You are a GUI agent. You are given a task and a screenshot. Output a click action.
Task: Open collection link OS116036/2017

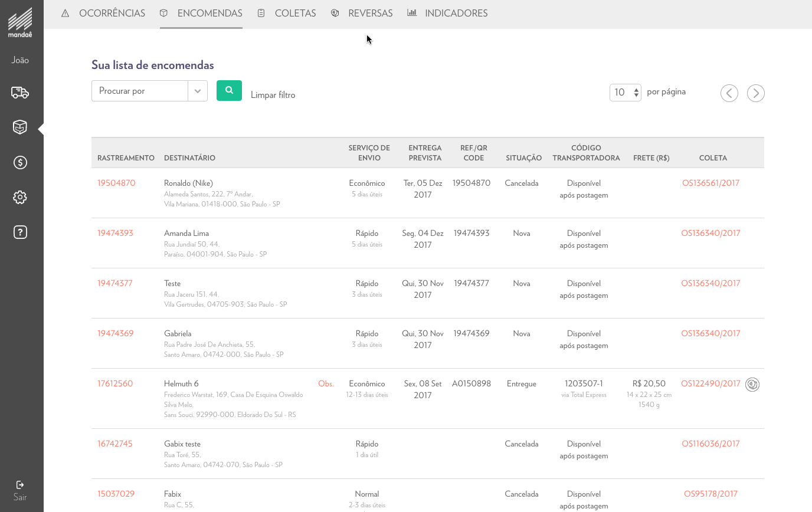click(x=711, y=444)
